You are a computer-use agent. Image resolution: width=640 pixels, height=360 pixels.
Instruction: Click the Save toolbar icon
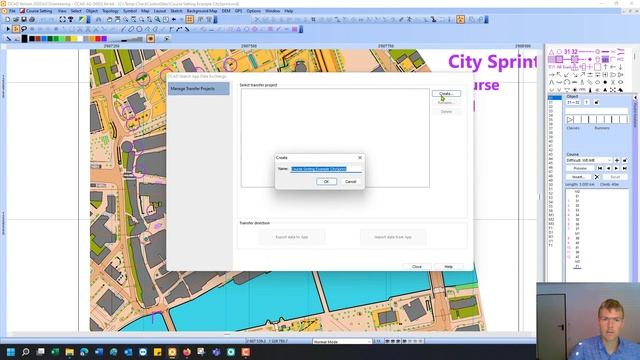[24, 20]
